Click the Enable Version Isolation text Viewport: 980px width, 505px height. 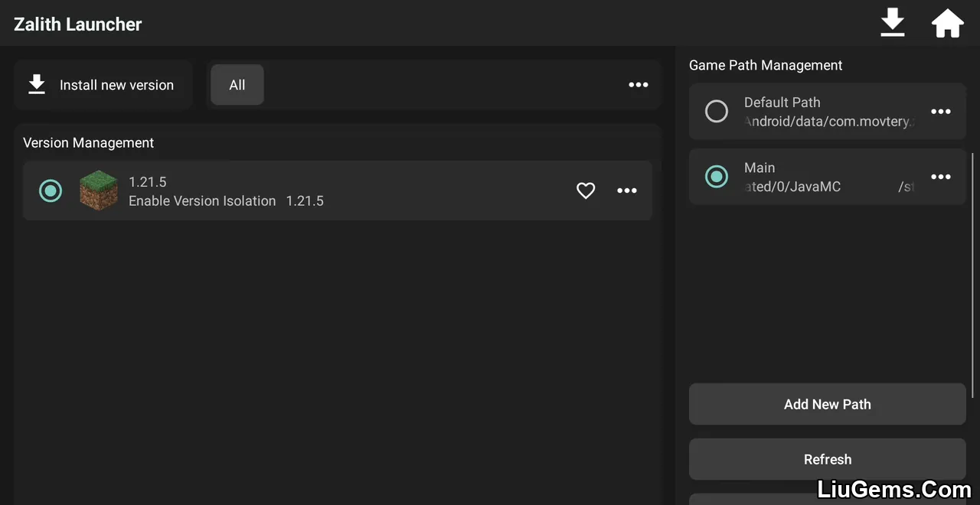tap(202, 201)
